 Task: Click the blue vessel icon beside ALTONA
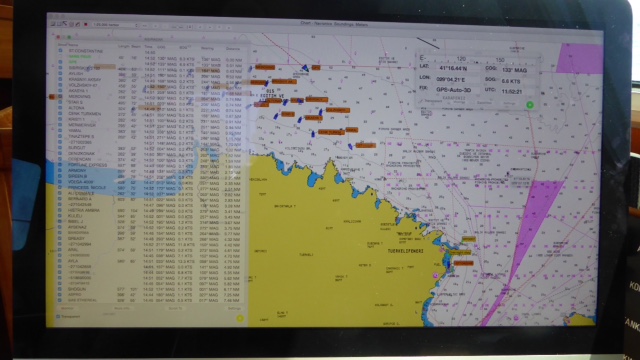(60, 108)
